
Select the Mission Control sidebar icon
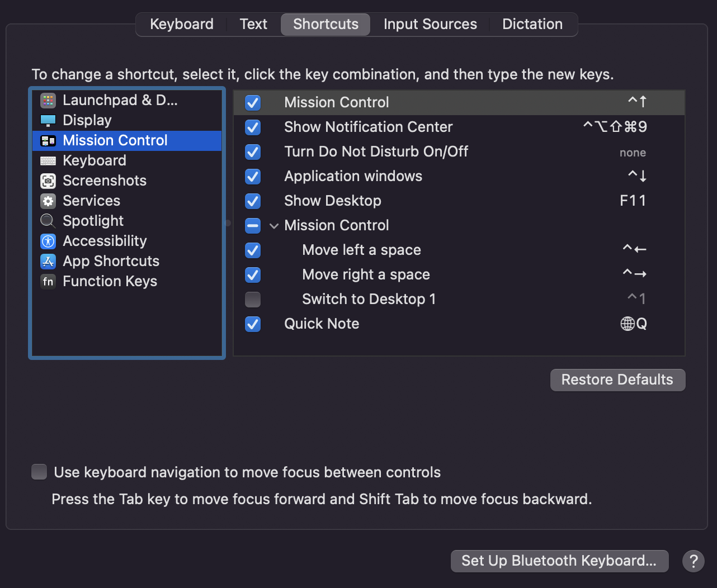pos(48,140)
